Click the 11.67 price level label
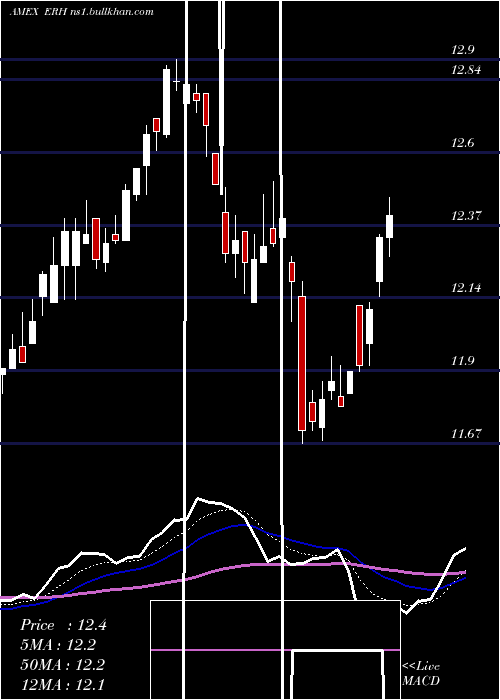The image size is (500, 700). coord(466,433)
